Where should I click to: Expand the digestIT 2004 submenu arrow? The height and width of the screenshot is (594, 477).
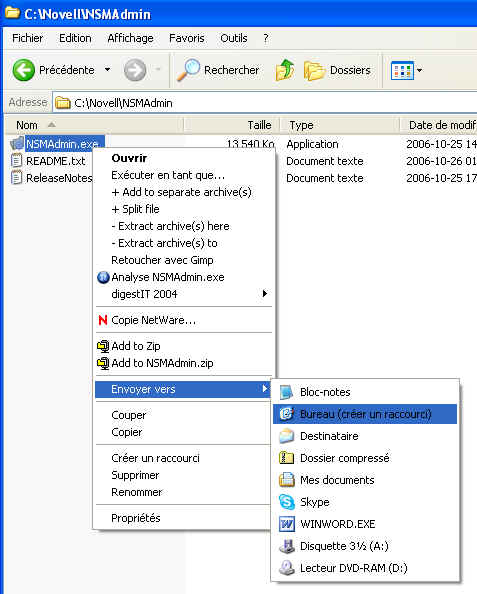265,294
